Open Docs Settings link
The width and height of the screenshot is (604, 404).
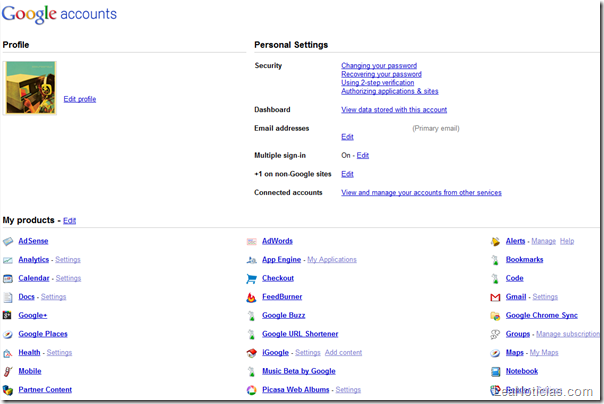(54, 297)
